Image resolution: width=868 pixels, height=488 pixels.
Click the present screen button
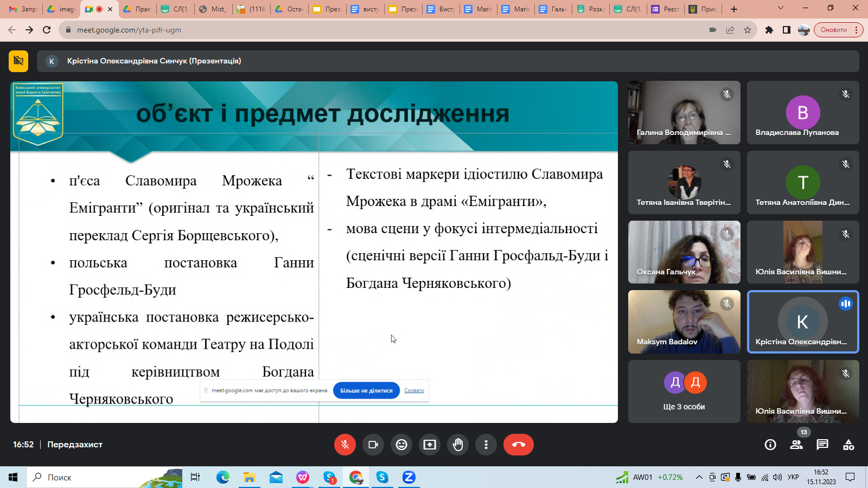[430, 445]
